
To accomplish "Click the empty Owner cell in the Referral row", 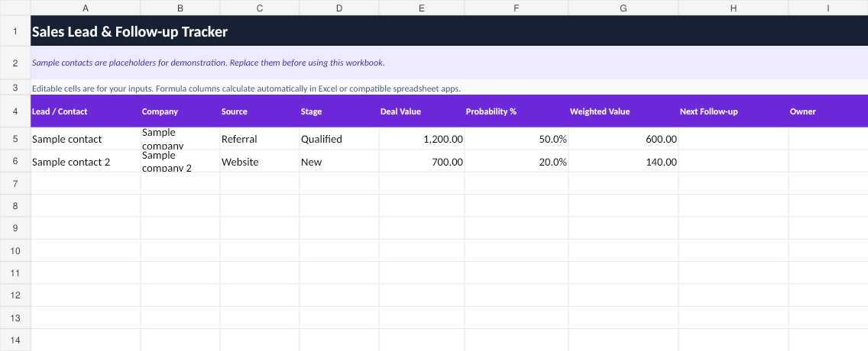I will click(828, 139).
